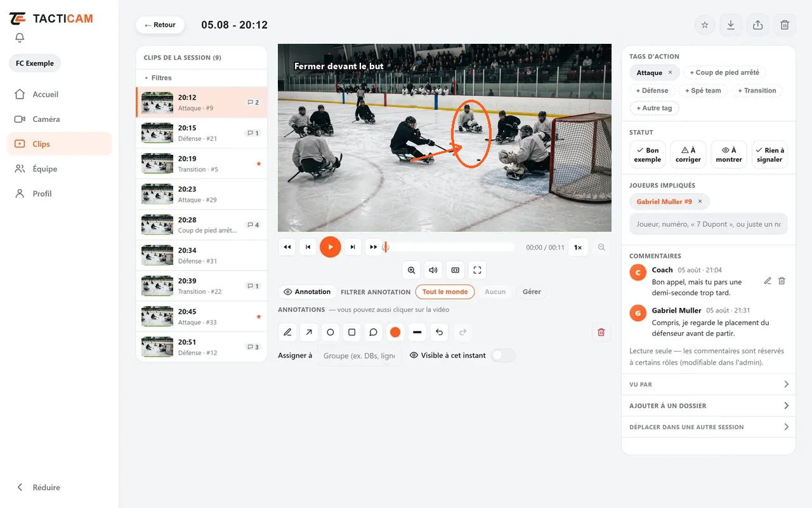812x508 pixels.
Task: Mark clip as favorite with star icon
Action: click(705, 25)
